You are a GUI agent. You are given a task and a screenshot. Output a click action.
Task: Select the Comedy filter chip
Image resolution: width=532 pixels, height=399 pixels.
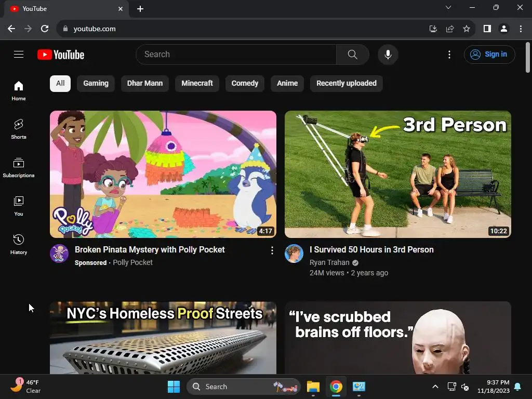245,84
